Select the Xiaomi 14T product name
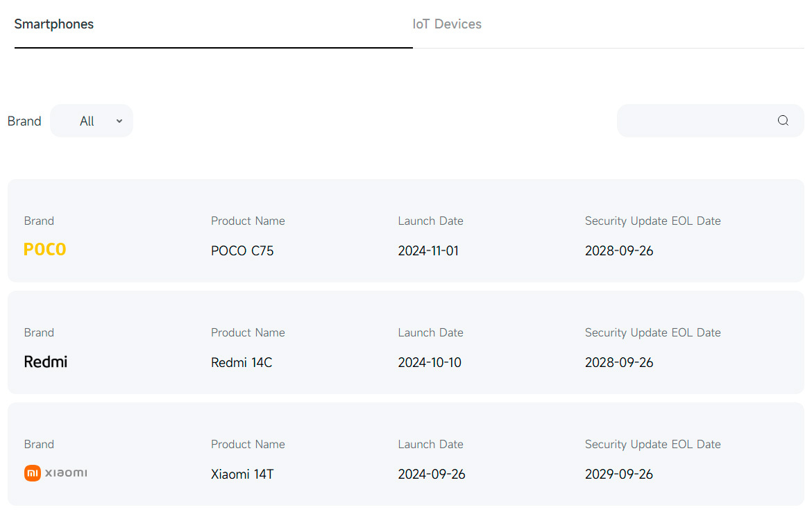 coord(242,475)
